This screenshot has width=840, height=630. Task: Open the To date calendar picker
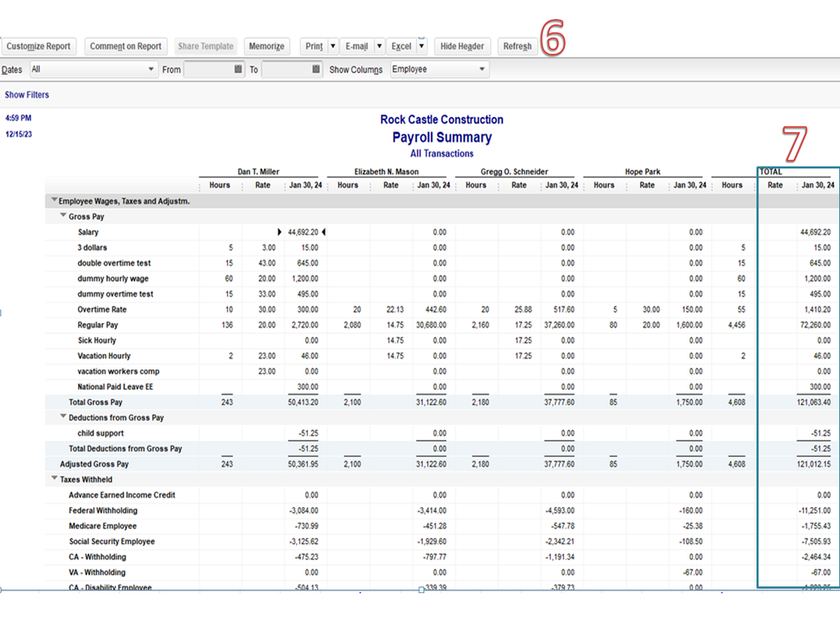tap(316, 70)
